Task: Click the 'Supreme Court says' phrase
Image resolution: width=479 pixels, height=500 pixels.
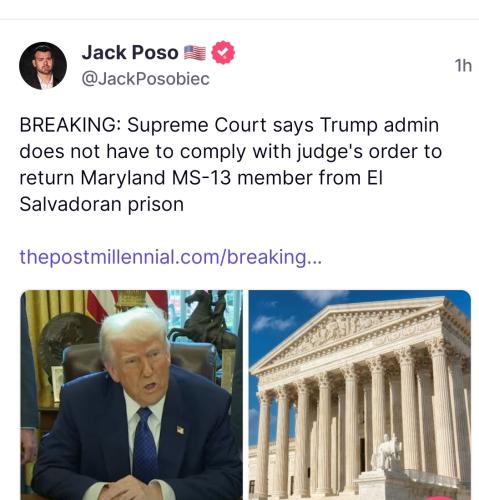Action: [x=220, y=125]
